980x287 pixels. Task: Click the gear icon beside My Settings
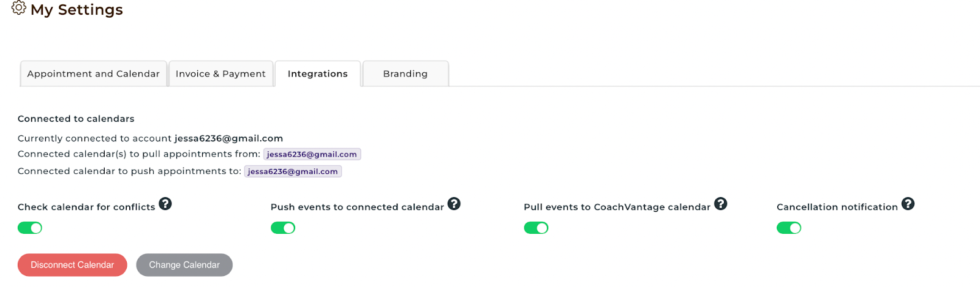coord(19,8)
